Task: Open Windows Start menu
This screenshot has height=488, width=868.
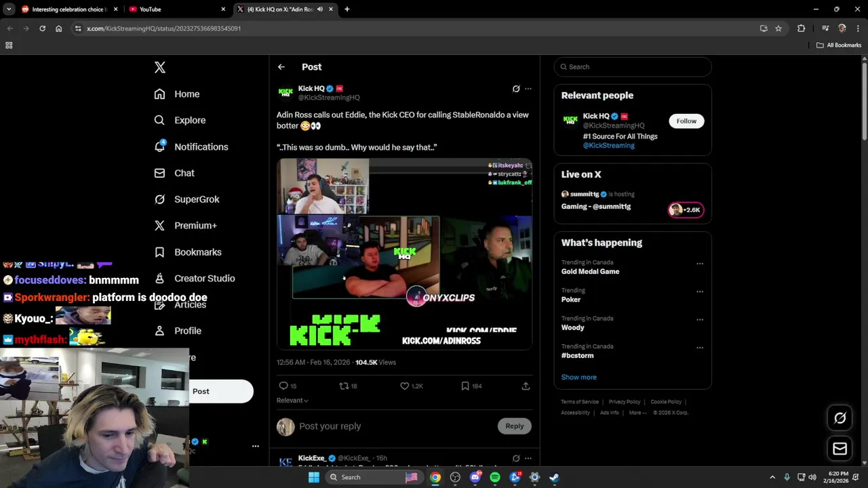Action: [x=313, y=477]
